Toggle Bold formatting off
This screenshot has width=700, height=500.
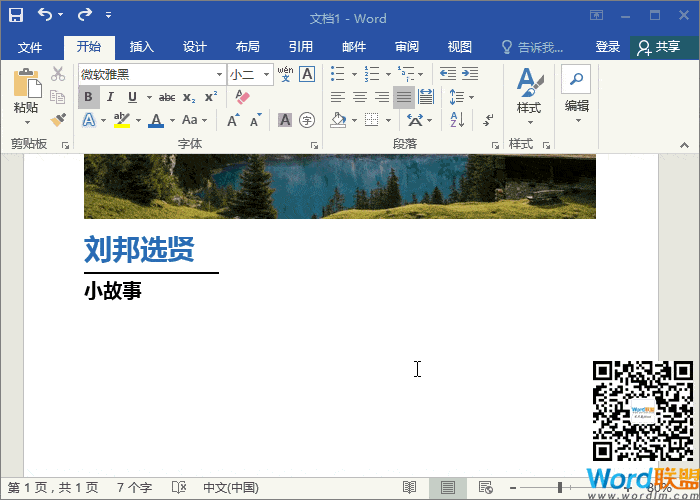point(88,97)
